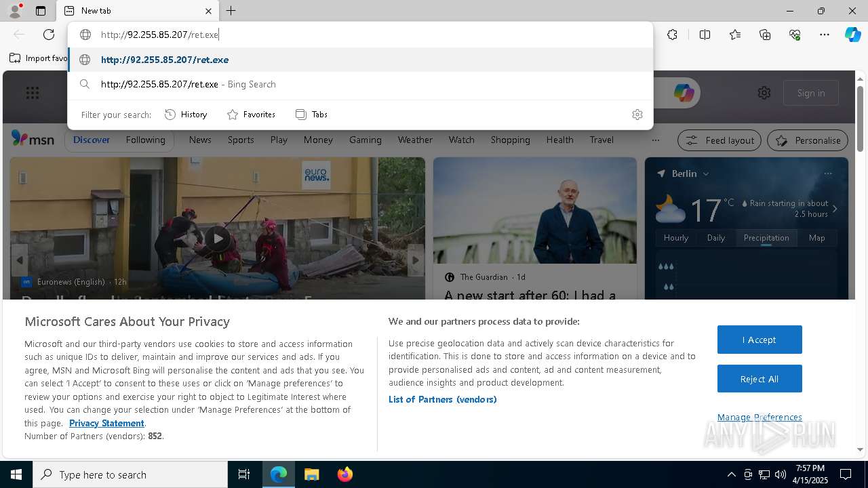Filter search by Tabs

click(x=312, y=115)
